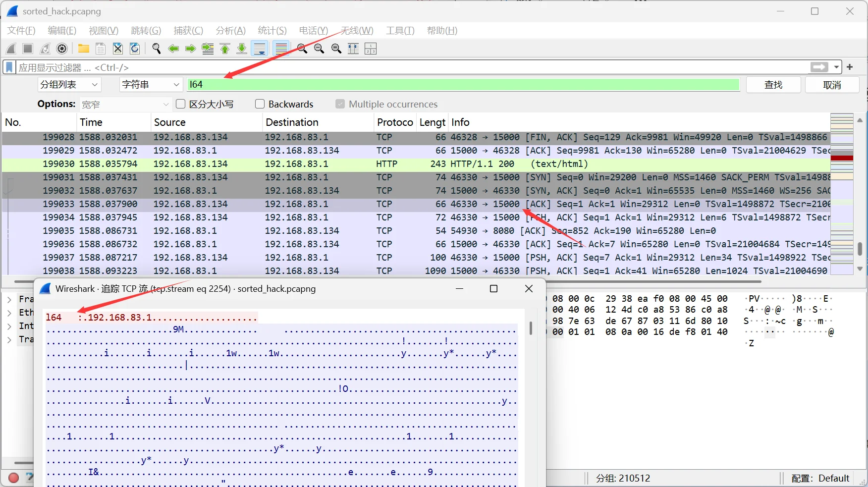Expand the Ethernet tree item
This screenshot has width=868, height=487.
point(9,313)
